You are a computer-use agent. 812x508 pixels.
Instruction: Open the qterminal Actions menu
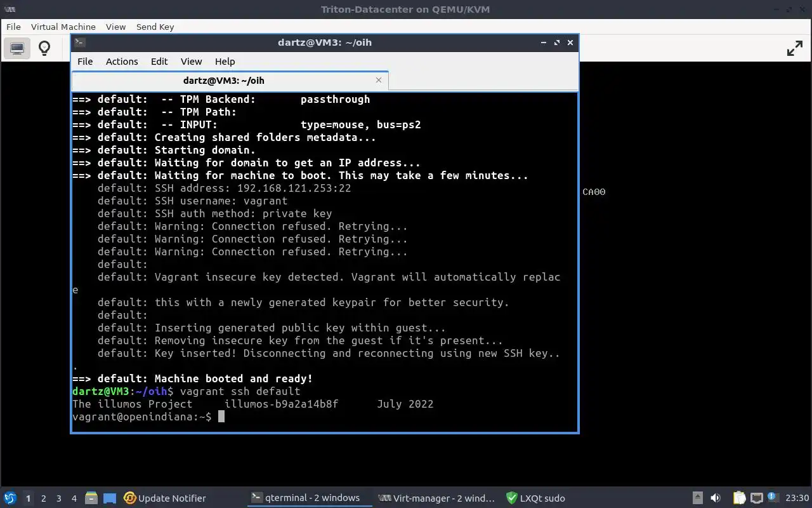122,62
